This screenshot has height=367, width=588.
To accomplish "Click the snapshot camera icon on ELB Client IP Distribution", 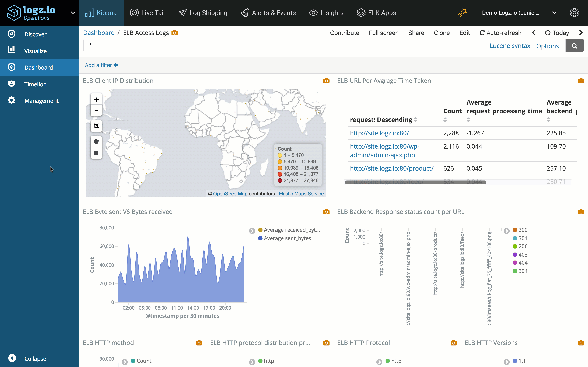I will coord(326,81).
